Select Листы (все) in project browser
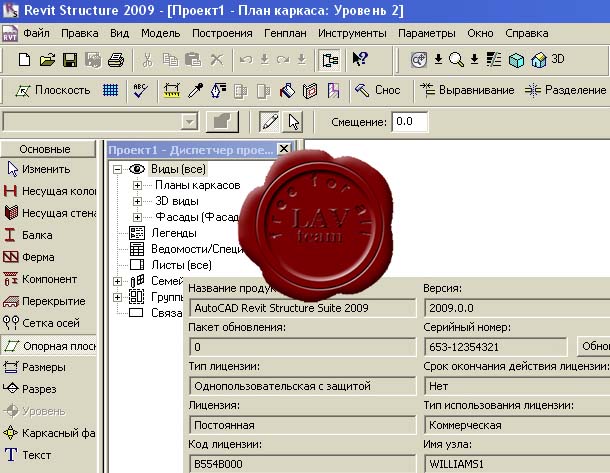Screen dimensions: 610x473 pos(181,265)
